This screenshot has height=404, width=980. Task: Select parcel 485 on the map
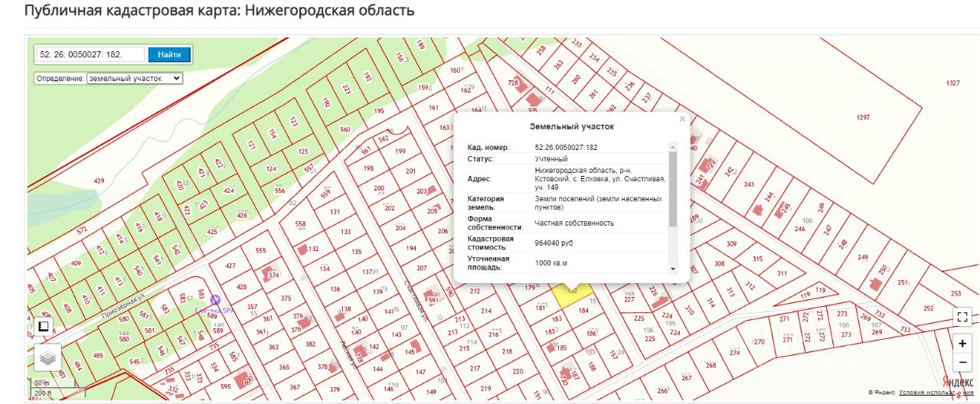(x=98, y=356)
